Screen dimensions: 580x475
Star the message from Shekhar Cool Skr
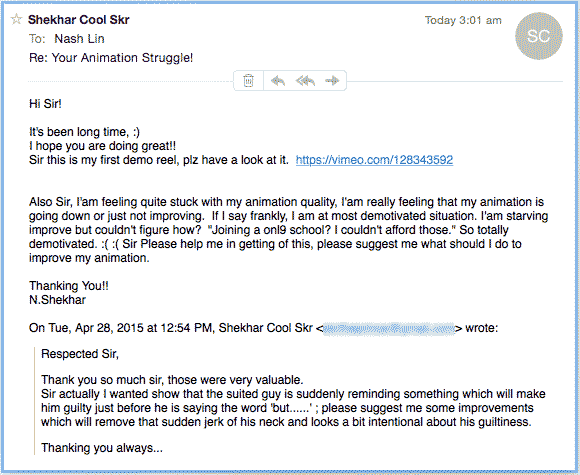pyautogui.click(x=16, y=19)
